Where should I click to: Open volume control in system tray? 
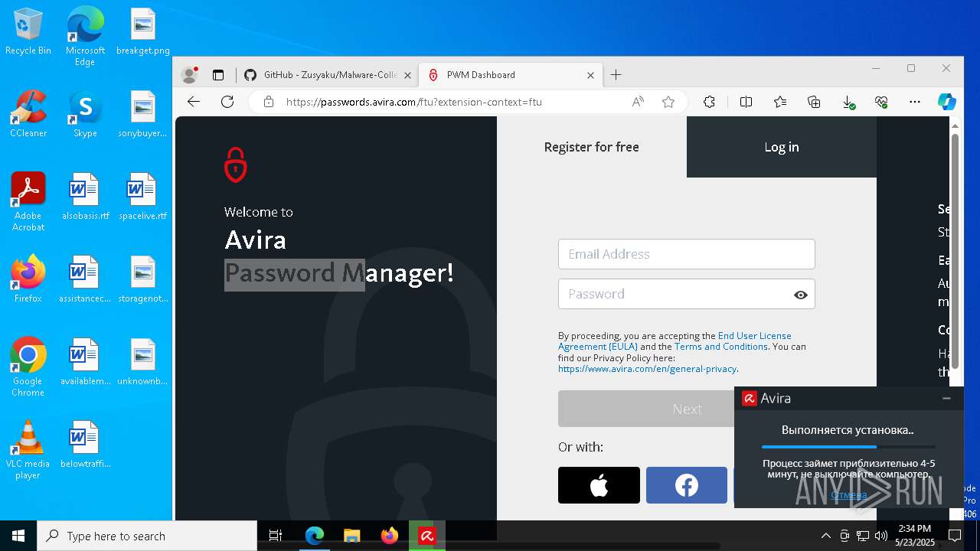click(881, 536)
